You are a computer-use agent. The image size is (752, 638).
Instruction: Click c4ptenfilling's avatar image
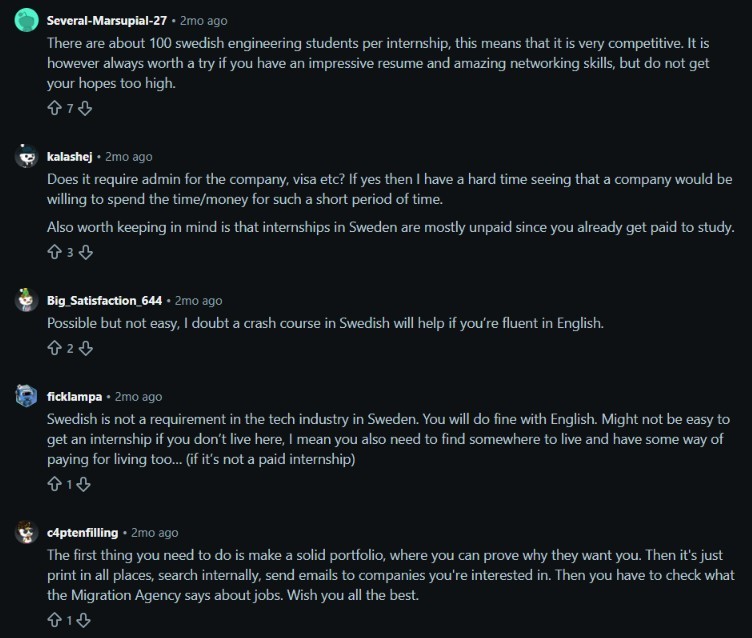tap(26, 532)
